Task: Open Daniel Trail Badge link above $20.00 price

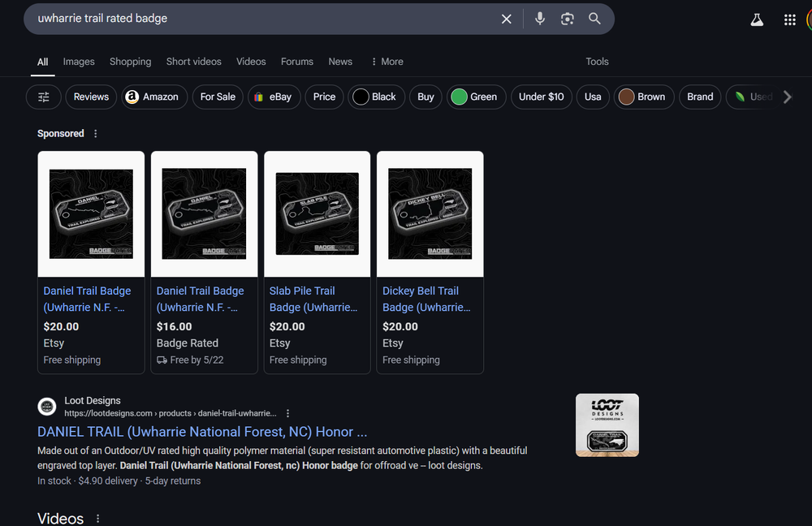Action: (87, 300)
